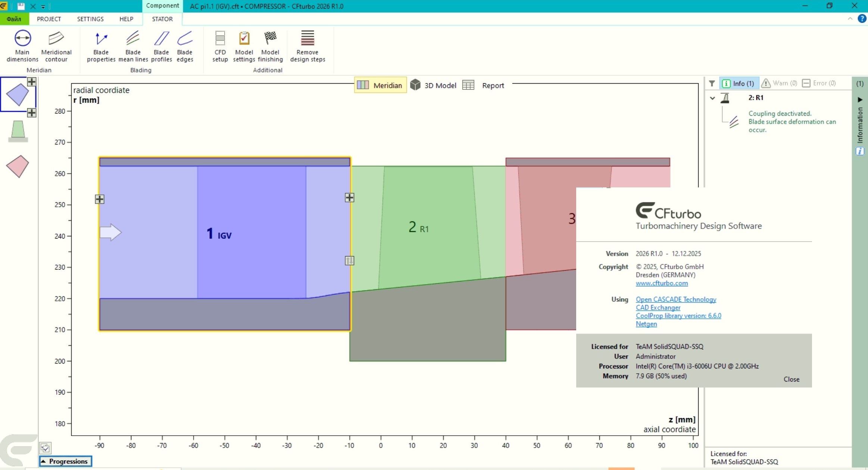868x470 pixels.
Task: Toggle the Error (0) message filter
Action: point(819,83)
